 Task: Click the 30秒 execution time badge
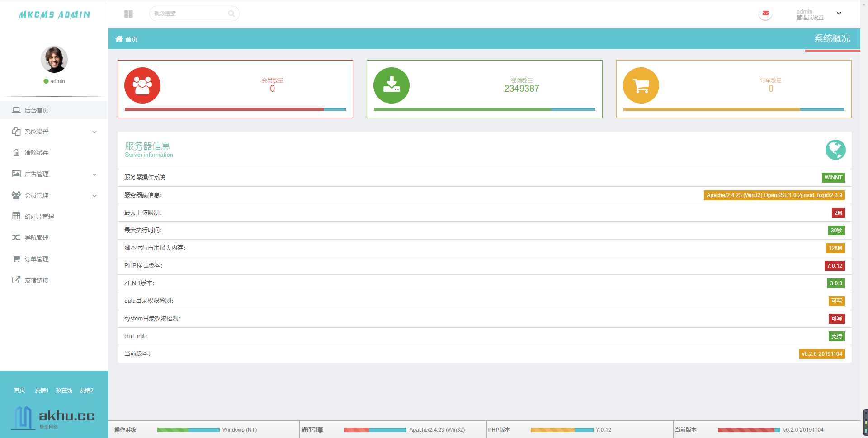point(836,231)
